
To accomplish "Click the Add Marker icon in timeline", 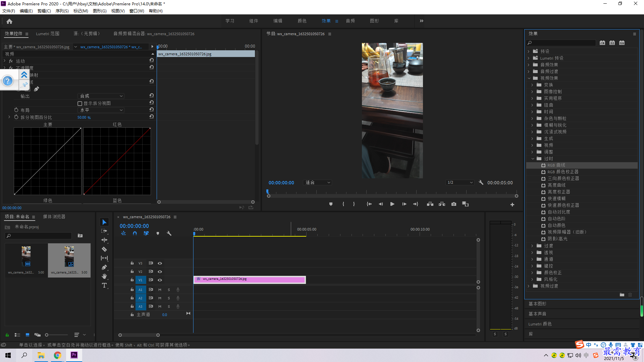I will tap(158, 233).
